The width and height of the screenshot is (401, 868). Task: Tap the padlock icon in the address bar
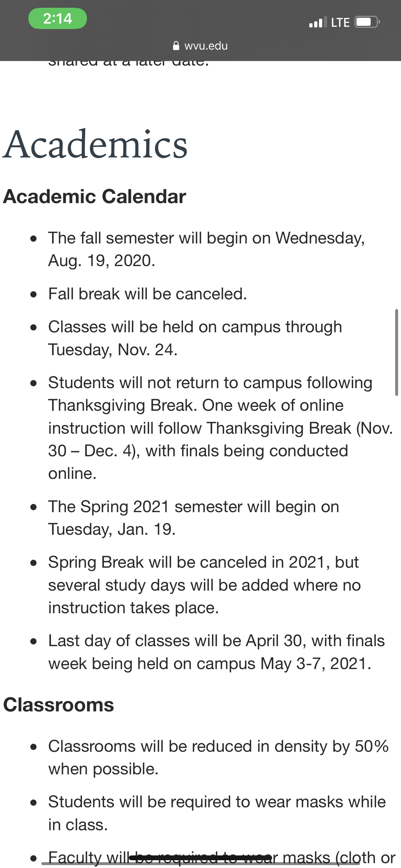tap(176, 46)
